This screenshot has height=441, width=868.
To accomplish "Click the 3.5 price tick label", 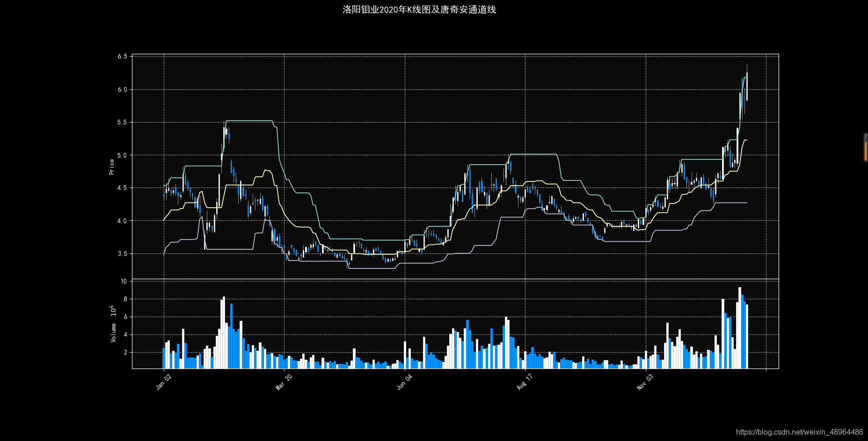I will (x=122, y=254).
